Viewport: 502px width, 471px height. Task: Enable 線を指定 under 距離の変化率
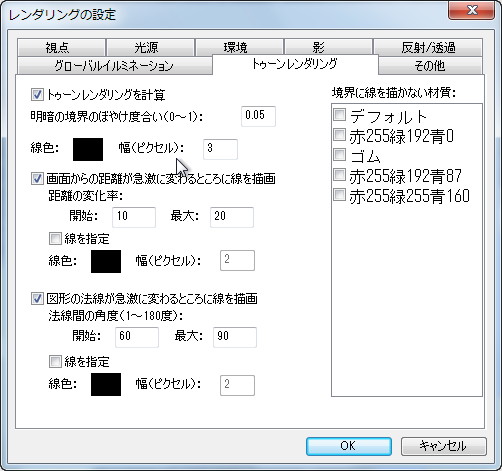(55, 239)
